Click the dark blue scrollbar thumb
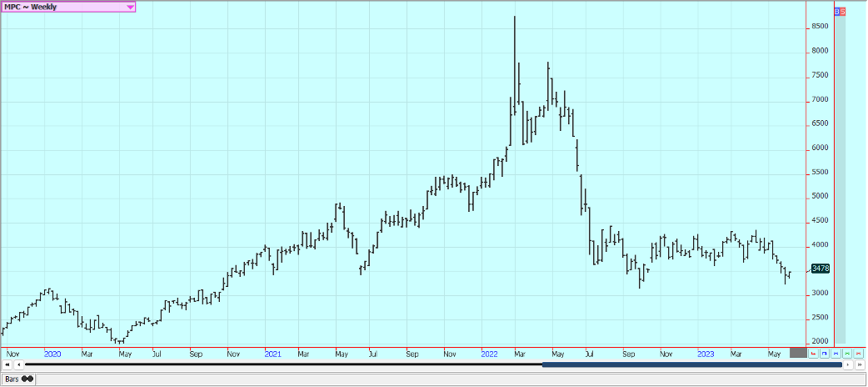The width and height of the screenshot is (868, 387). coord(692,364)
